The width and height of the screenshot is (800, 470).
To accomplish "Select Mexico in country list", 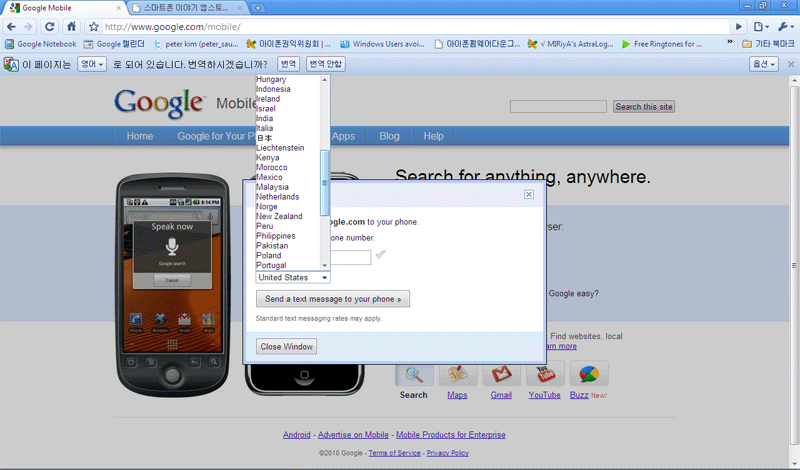I will [269, 177].
